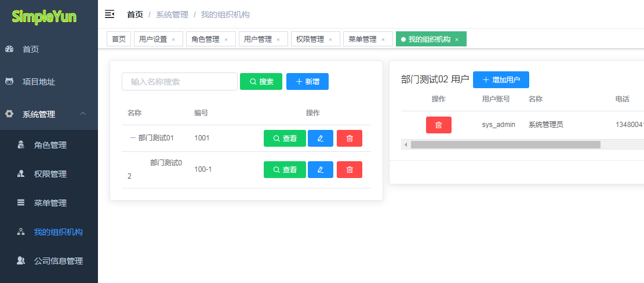Toggle the sidebar hamburger icon
The height and width of the screenshot is (283, 644).
tap(109, 14)
